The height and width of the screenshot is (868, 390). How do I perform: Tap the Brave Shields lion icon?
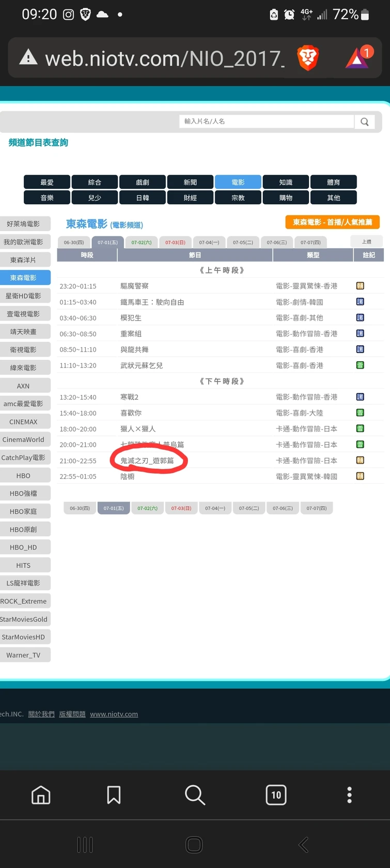(308, 57)
